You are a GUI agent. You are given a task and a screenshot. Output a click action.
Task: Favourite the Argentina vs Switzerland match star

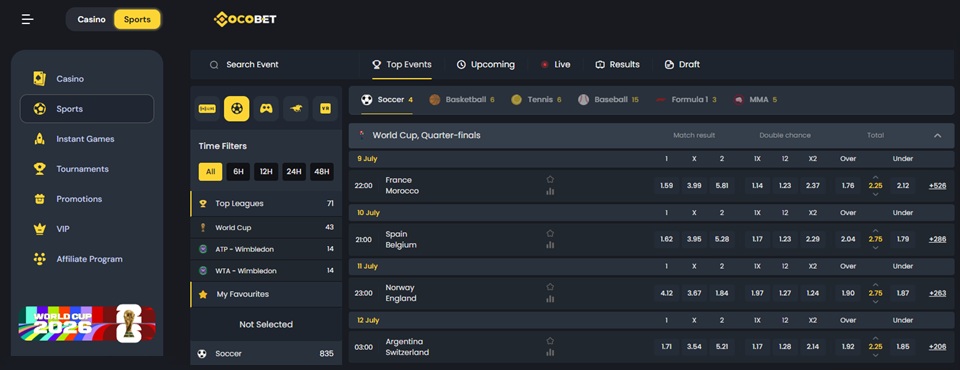[550, 341]
